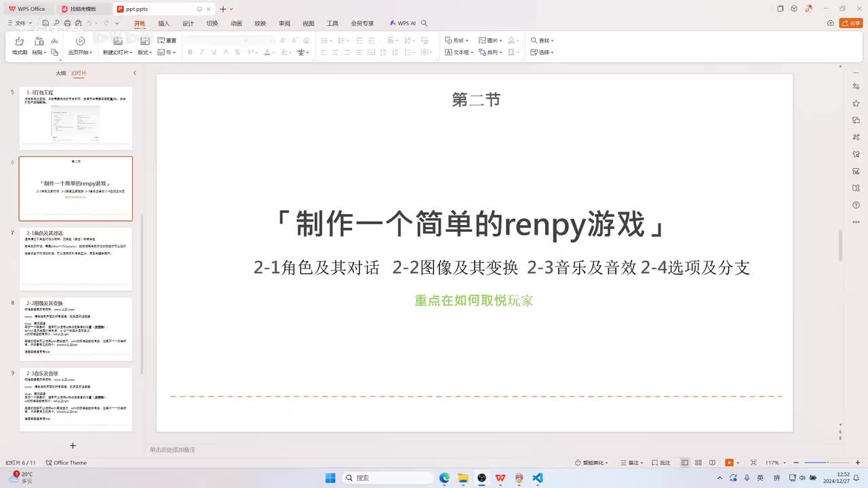This screenshot has width=868, height=488.
Task: Click the Windows Start button
Action: [330, 478]
